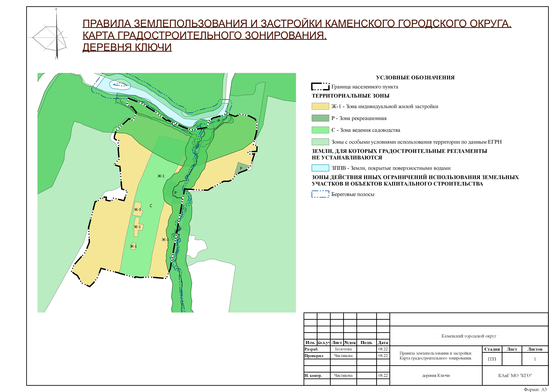
Task: Click the 'С' zone label on the map
Action: click(x=151, y=206)
